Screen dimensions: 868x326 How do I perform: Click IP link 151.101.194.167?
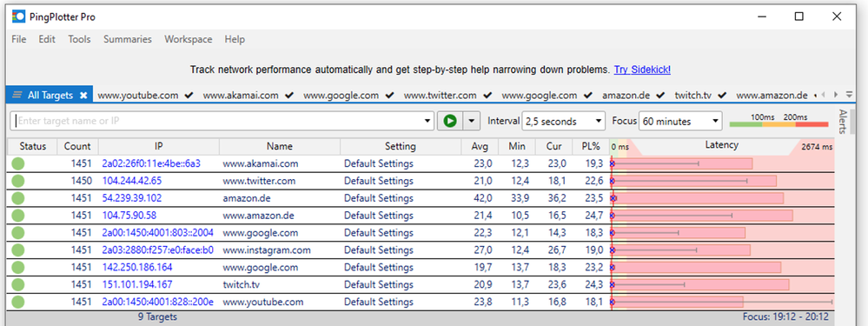(x=136, y=284)
